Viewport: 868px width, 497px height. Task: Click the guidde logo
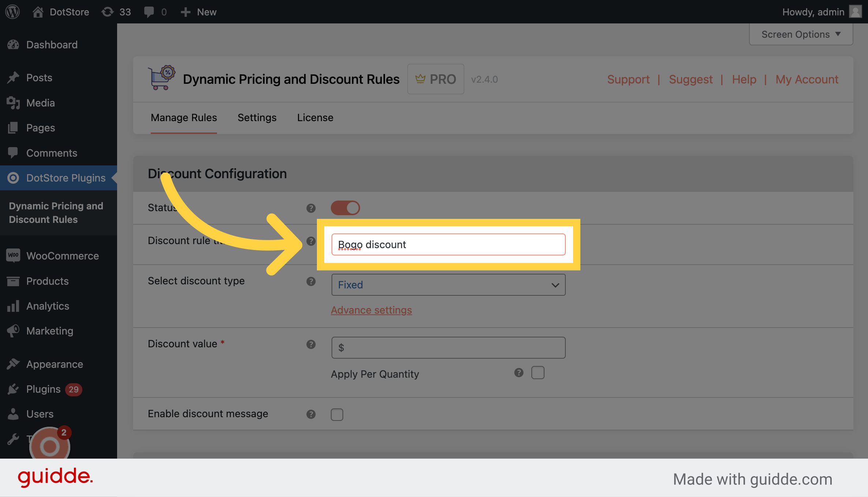coord(55,477)
